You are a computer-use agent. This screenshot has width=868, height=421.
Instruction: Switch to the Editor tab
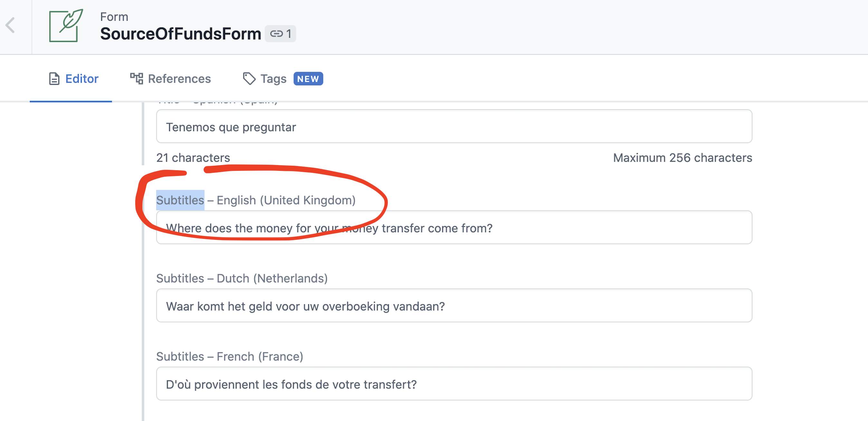coord(73,79)
